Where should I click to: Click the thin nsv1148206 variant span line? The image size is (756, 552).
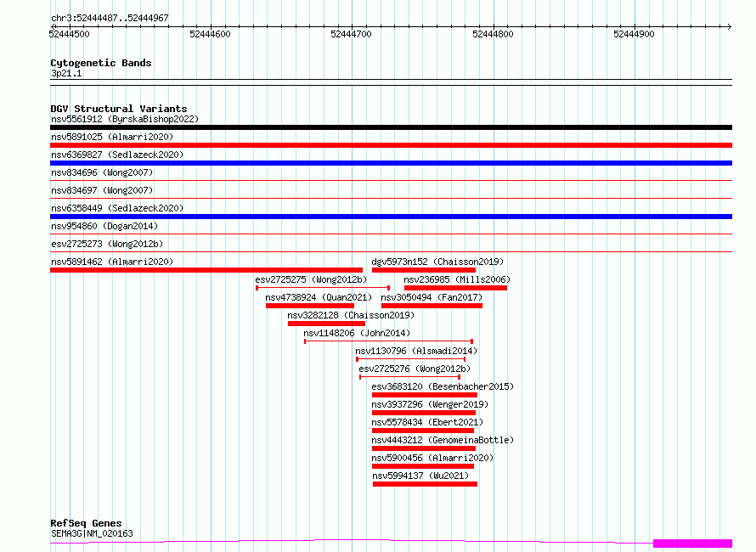coord(388,341)
